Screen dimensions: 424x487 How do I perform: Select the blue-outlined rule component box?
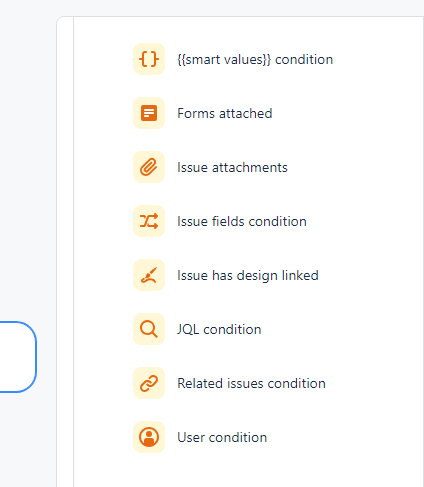click(17, 357)
